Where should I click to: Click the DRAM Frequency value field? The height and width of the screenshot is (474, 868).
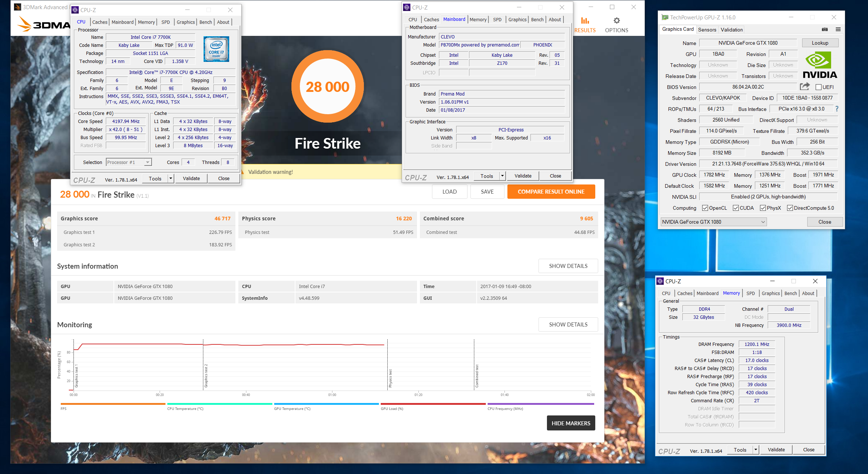tap(757, 344)
